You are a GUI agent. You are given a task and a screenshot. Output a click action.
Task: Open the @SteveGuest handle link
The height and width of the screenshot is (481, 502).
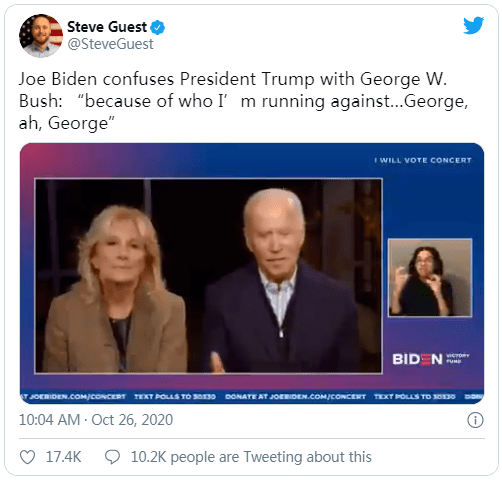110,44
